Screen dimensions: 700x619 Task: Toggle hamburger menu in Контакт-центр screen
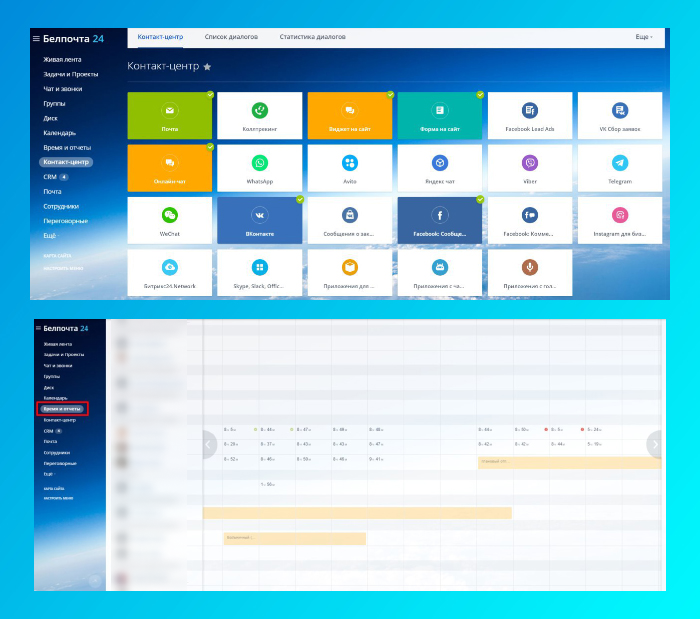(36, 39)
